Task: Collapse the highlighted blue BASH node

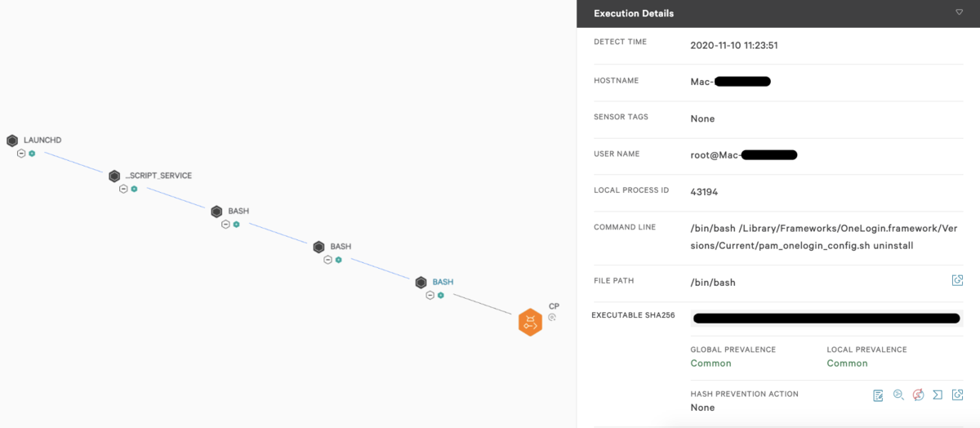Action: pos(430,295)
